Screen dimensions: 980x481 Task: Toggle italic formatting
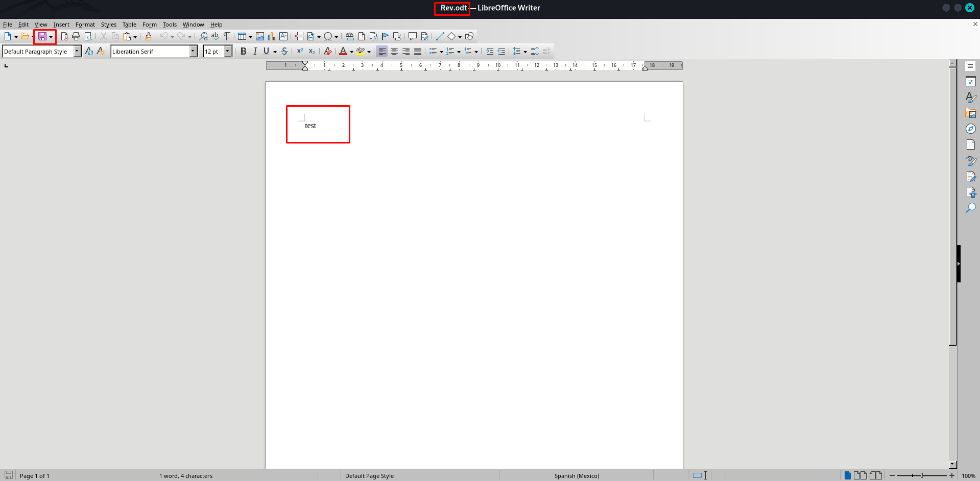(x=255, y=51)
